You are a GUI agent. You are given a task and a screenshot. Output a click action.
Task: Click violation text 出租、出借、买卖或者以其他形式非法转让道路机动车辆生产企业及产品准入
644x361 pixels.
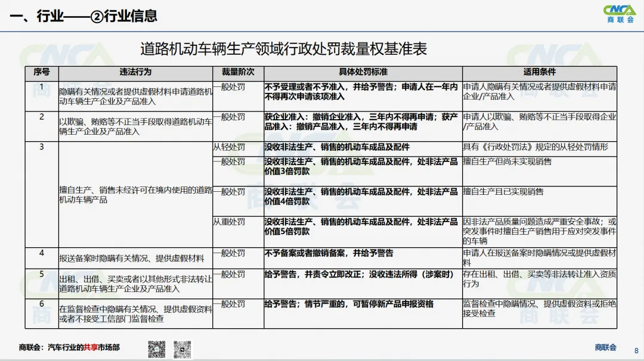(135, 284)
